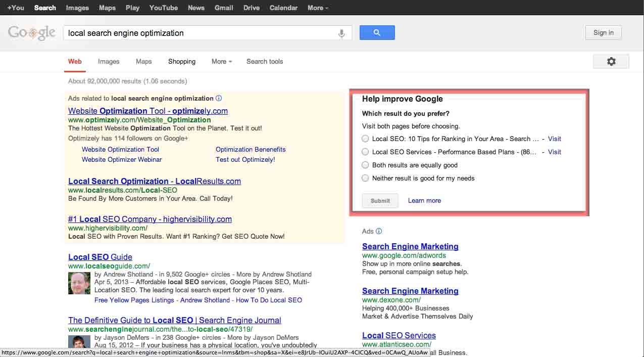Screen dimensions: 644x357
Task: Open 'Free Yellow Pages Listings' link
Action: coord(134,300)
